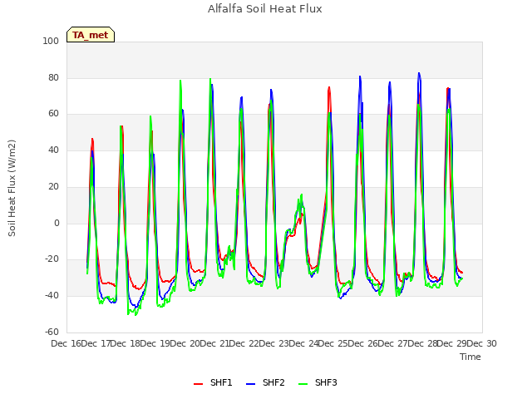Click the chart title Alfalfa Soil Heat Flux
The width and height of the screenshot is (532, 399).
click(x=265, y=9)
